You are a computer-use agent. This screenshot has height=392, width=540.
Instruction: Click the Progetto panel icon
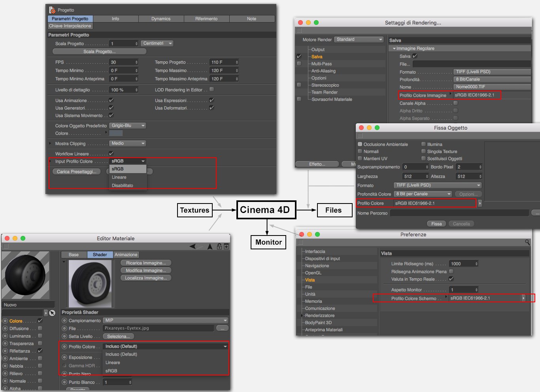click(x=52, y=10)
